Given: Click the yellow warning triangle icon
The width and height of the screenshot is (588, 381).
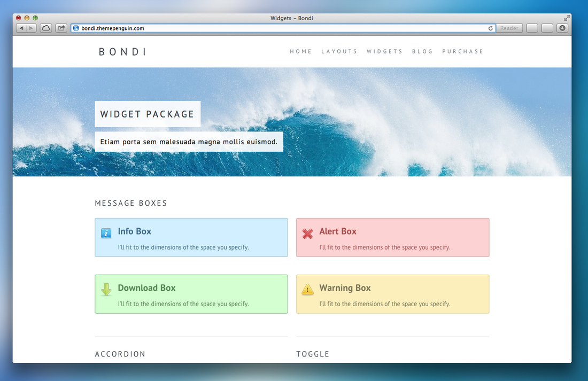Looking at the screenshot, I should pos(307,290).
